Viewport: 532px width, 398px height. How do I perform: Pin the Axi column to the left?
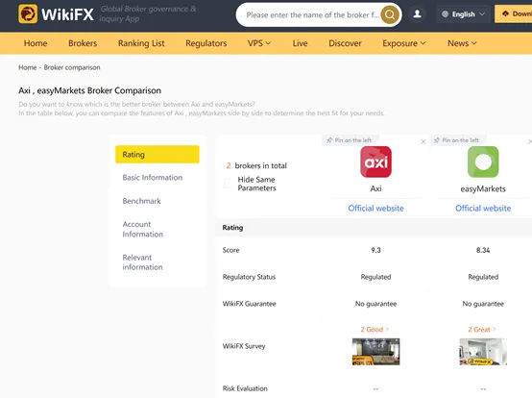350,140
